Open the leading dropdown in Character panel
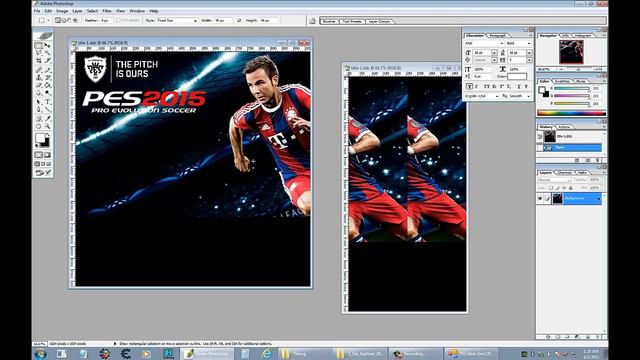The width and height of the screenshot is (640, 360). pyautogui.click(x=529, y=53)
